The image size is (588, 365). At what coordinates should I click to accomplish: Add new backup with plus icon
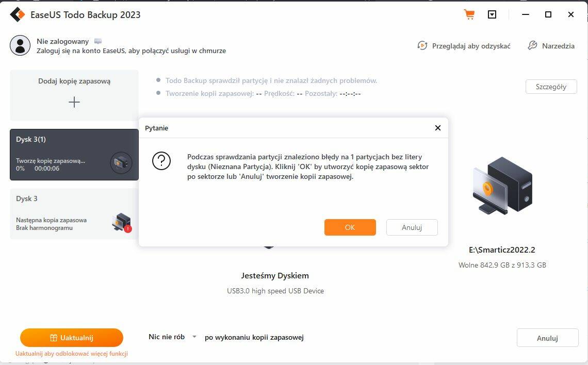click(x=74, y=102)
